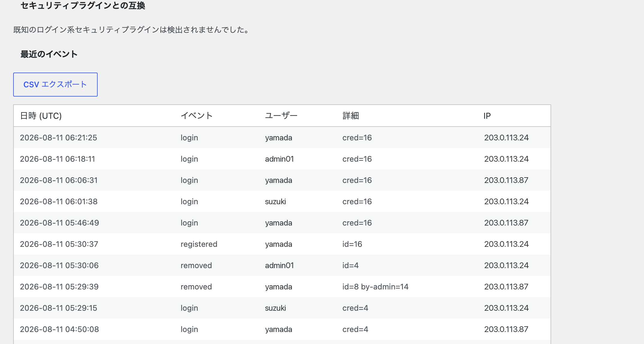Viewport: 644px width, 344px height.
Task: Click cred=16 in the 06:06:31 row
Action: click(357, 180)
